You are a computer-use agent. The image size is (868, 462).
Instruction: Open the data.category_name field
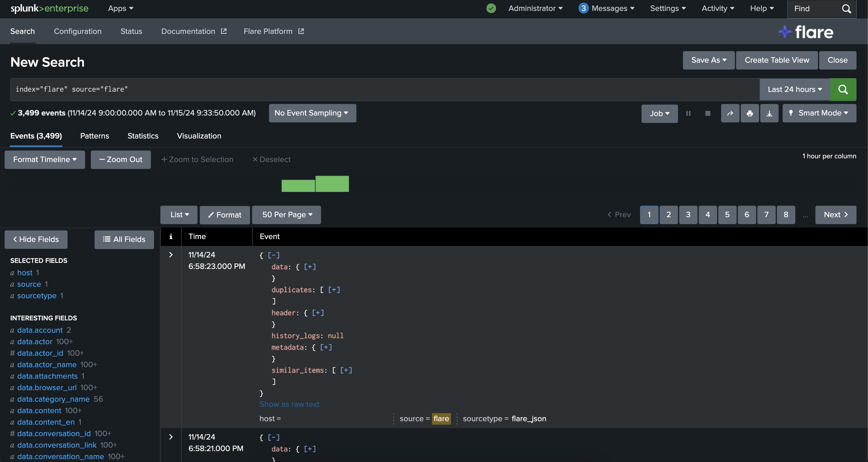(x=53, y=399)
